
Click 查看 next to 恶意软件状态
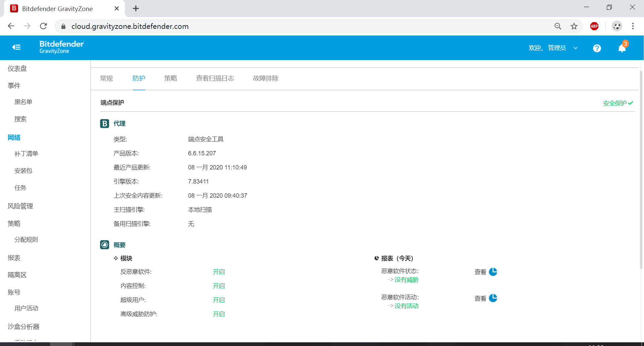coord(480,272)
